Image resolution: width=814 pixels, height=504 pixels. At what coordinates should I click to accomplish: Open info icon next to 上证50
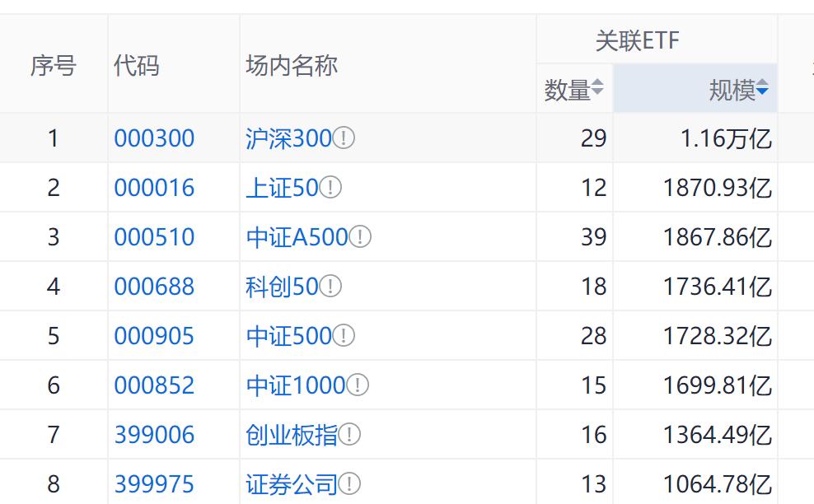pyautogui.click(x=330, y=188)
